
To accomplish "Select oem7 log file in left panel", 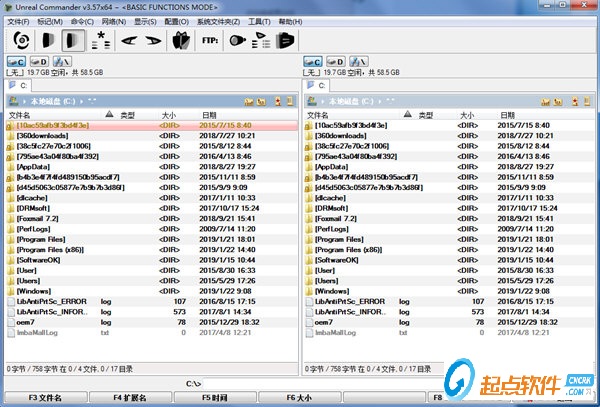I will point(152,322).
